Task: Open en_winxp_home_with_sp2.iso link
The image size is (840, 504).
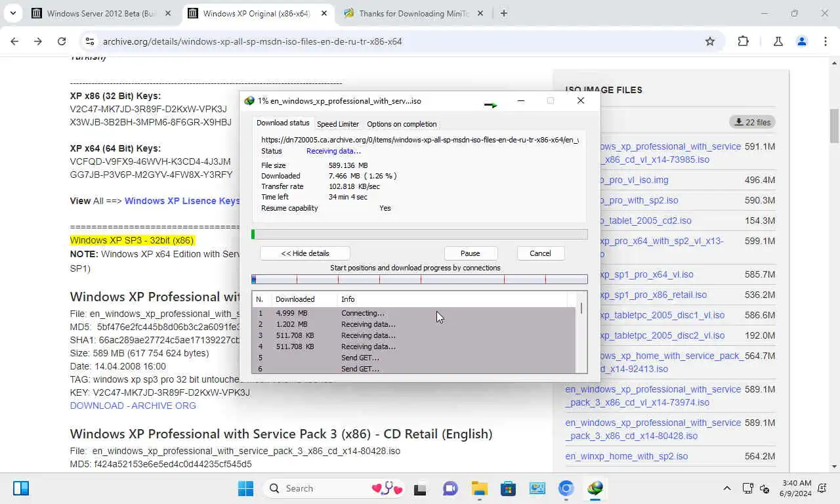Action: [x=627, y=456]
